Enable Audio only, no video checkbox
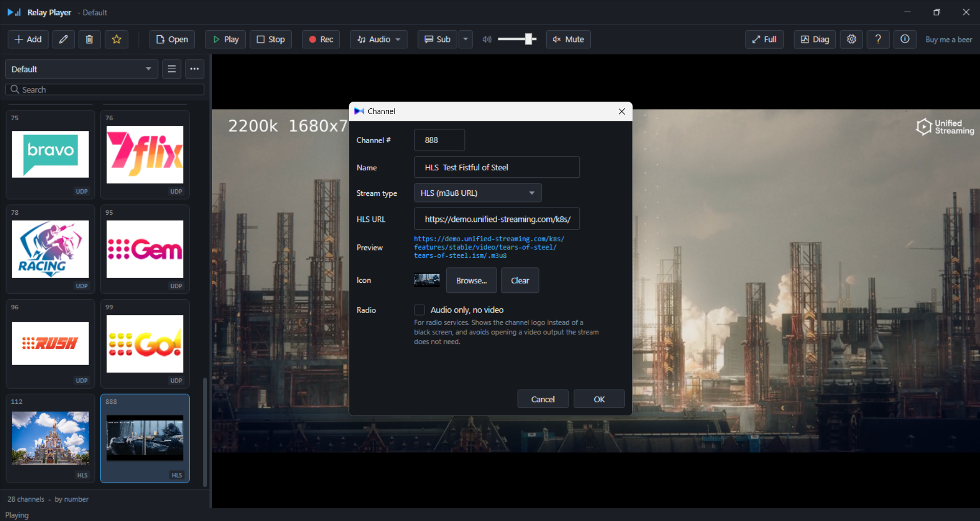Viewport: 980px width, 521px height. (419, 310)
